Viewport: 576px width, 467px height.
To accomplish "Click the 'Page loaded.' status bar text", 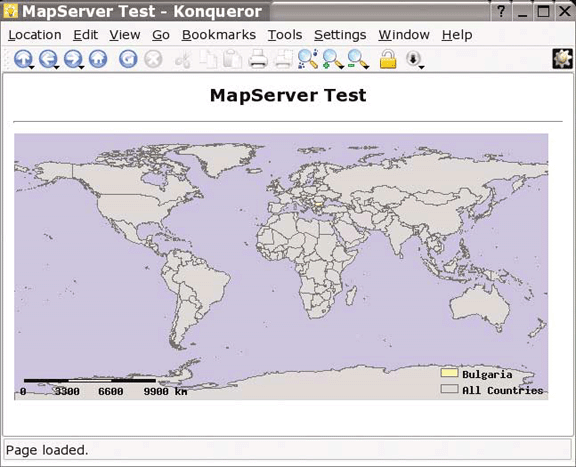I will (x=47, y=450).
